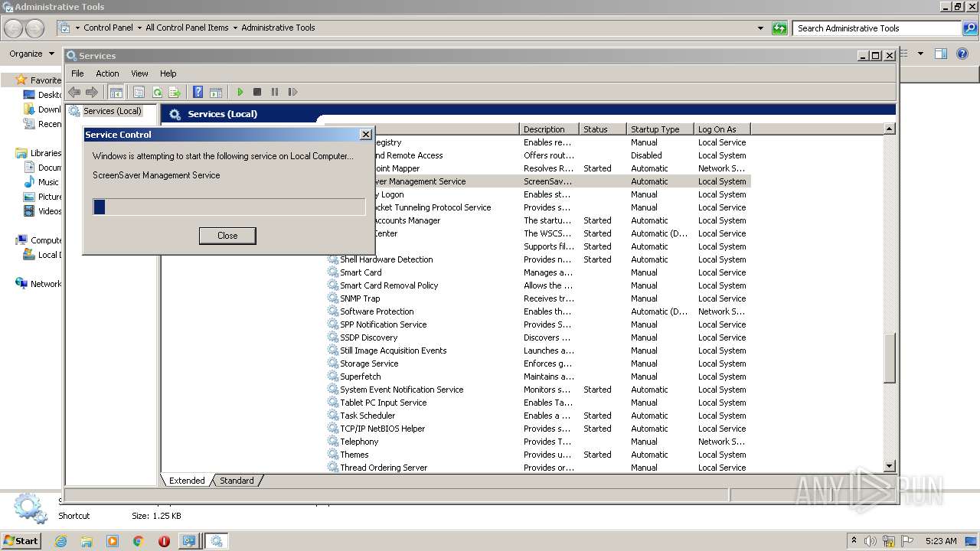Open Libraries in Explorer navigation pane
980x551 pixels.
(46, 153)
